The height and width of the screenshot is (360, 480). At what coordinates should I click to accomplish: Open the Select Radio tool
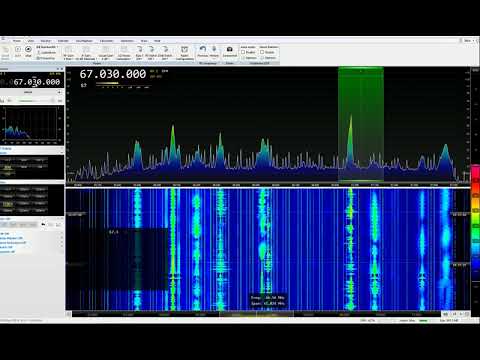(5, 52)
